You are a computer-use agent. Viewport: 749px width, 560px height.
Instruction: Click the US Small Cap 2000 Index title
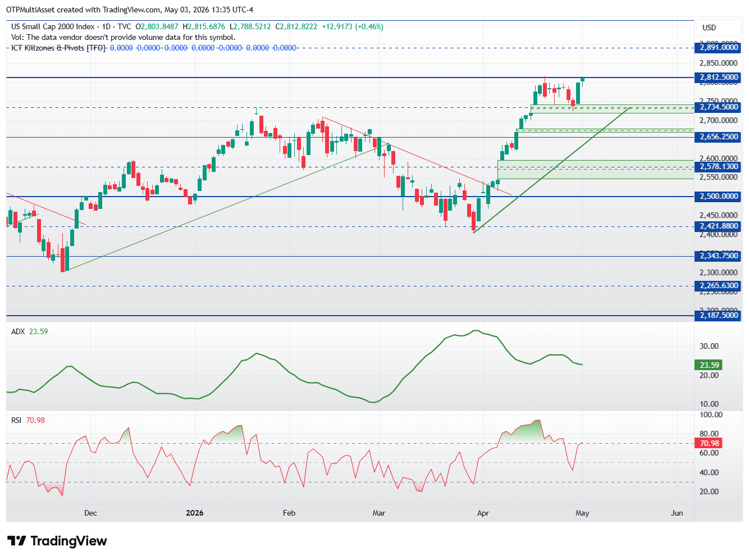[53, 26]
